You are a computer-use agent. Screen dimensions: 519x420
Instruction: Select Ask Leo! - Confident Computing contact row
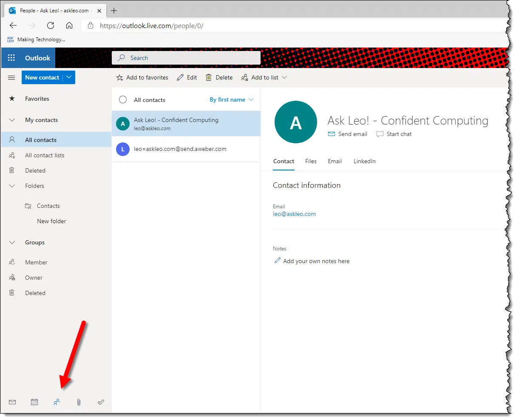point(186,124)
